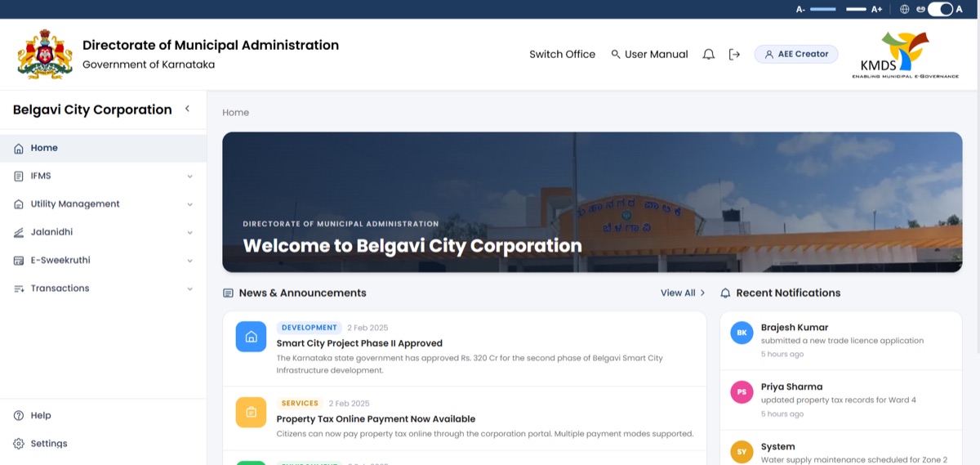Click the Switch Office link

pos(562,54)
